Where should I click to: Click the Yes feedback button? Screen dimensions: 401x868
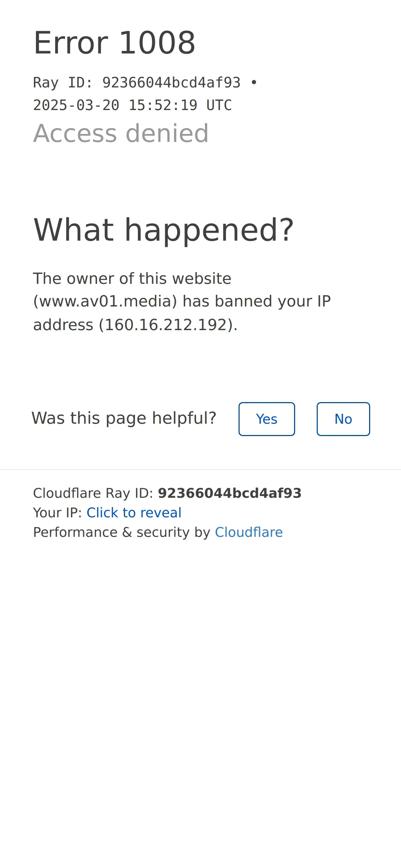pyautogui.click(x=267, y=419)
